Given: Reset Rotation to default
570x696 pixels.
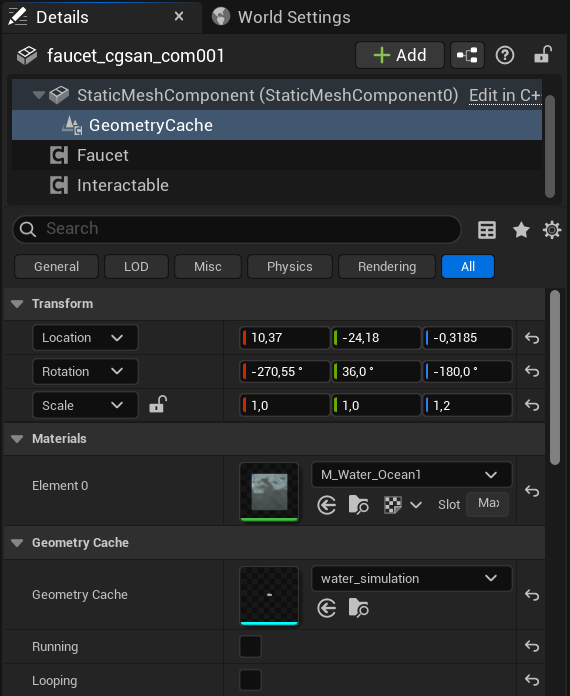Looking at the screenshot, I should point(532,371).
